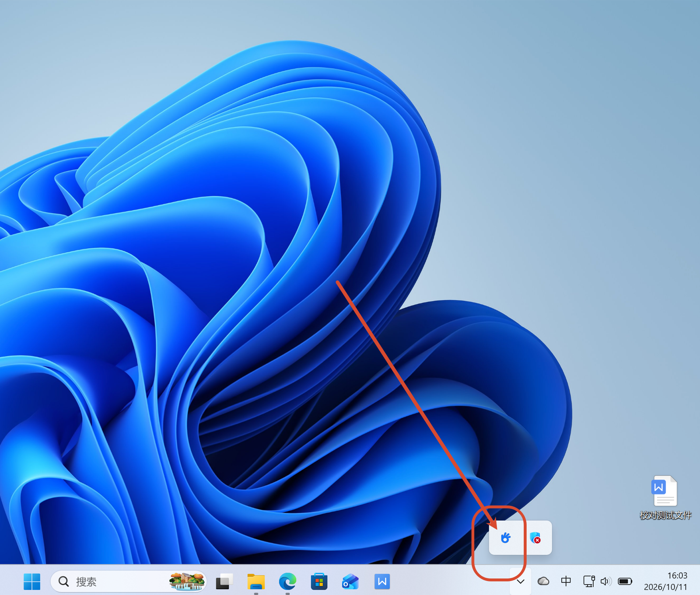Screen dimensions: 700x595
Task: Open network settings from the tray
Action: [589, 581]
